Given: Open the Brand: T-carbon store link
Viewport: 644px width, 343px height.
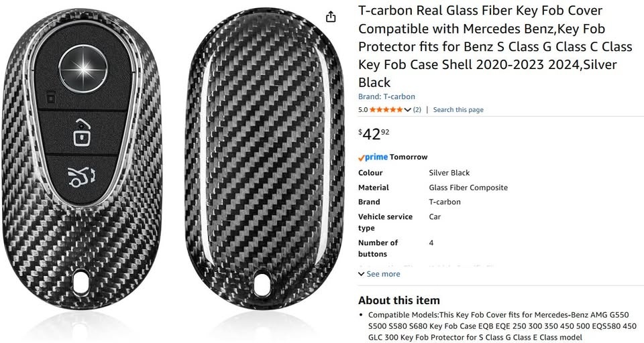Looking at the screenshot, I should pos(386,97).
